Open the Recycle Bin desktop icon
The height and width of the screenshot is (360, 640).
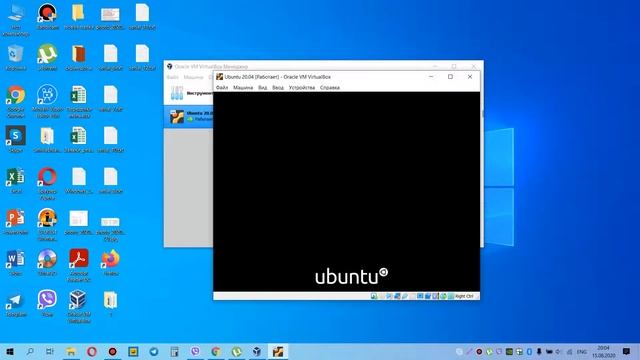click(16, 57)
